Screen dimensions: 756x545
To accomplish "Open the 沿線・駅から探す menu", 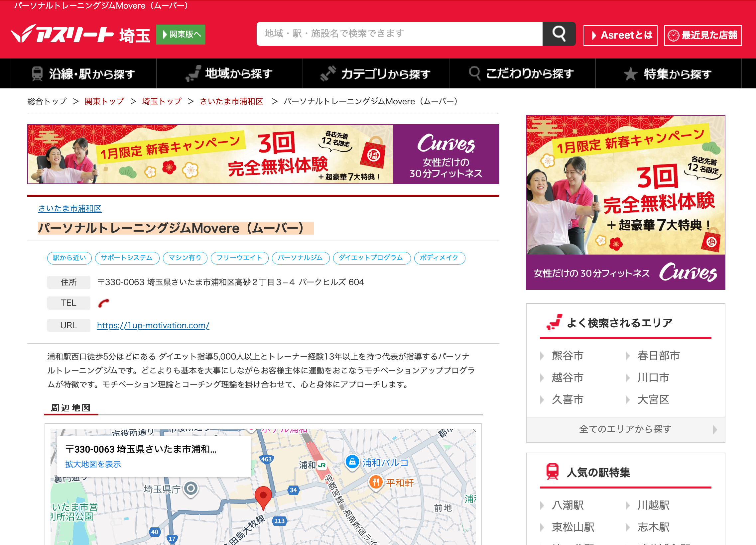I will tap(84, 74).
